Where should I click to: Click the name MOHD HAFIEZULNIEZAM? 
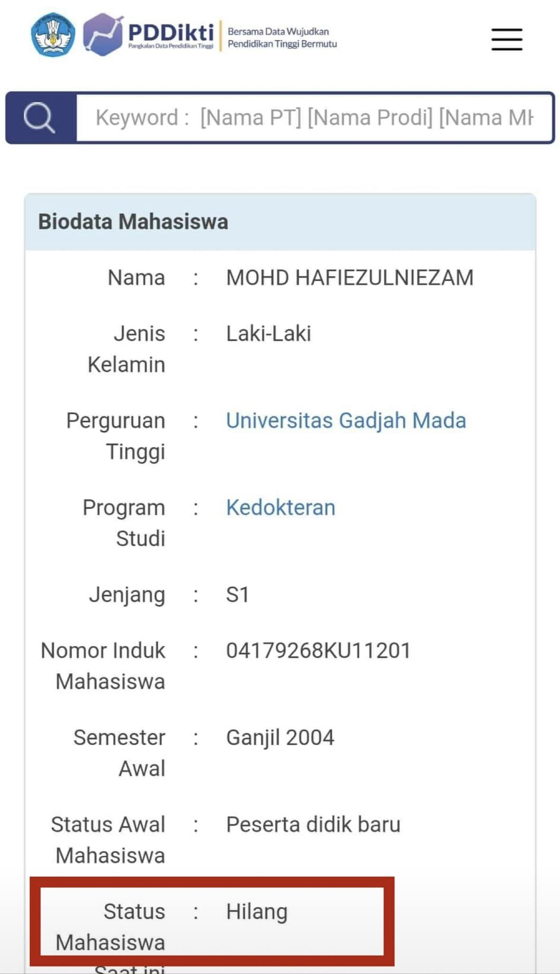[349, 278]
